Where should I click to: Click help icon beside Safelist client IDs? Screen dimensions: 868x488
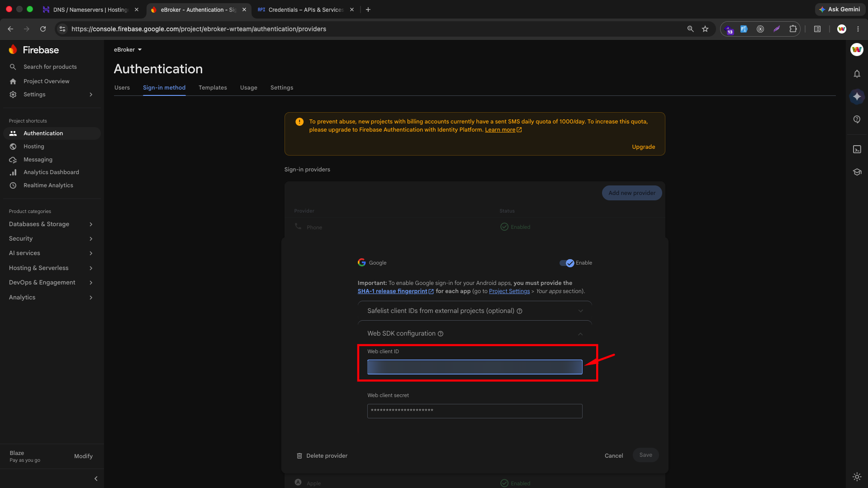(519, 311)
